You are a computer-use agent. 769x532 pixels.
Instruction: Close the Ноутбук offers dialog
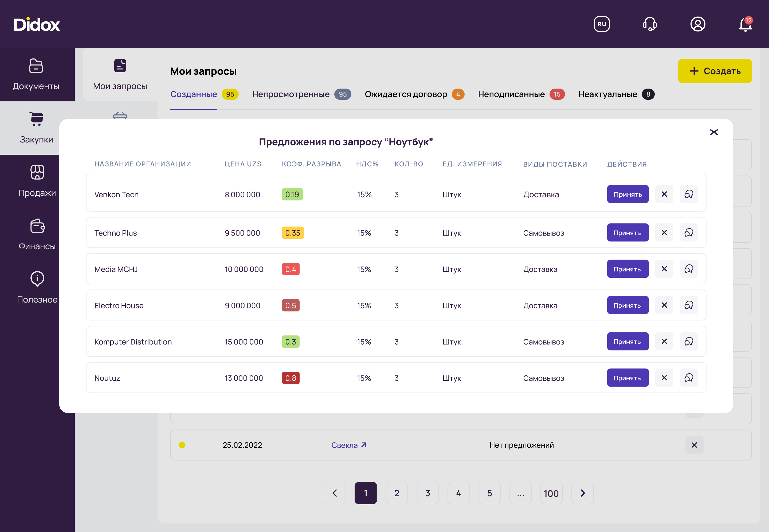714,132
